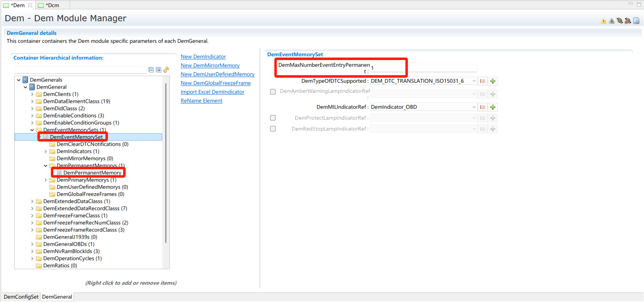Viewport: 644px width, 302px height.
Task: Click the refresh icon above the container tree
Action: 166,70
